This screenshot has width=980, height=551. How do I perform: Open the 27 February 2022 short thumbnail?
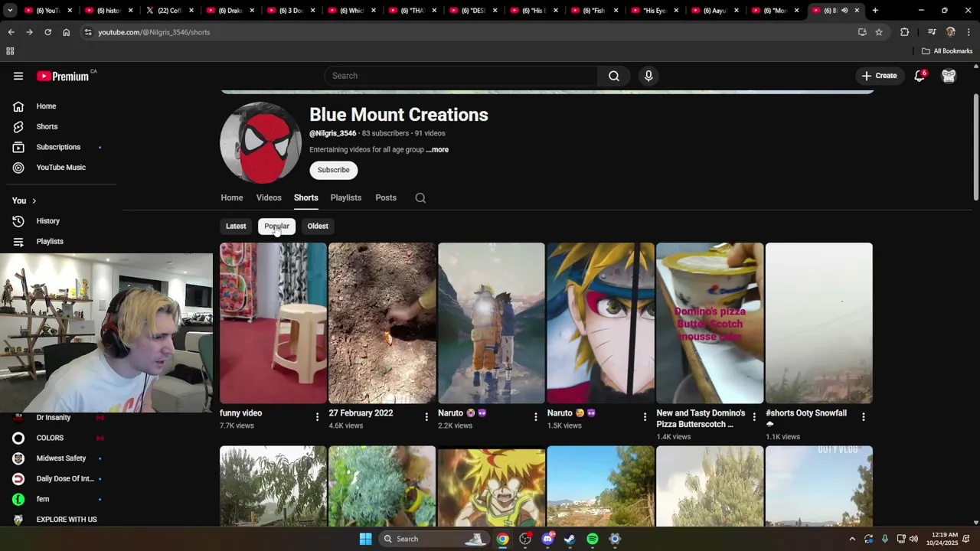(382, 323)
